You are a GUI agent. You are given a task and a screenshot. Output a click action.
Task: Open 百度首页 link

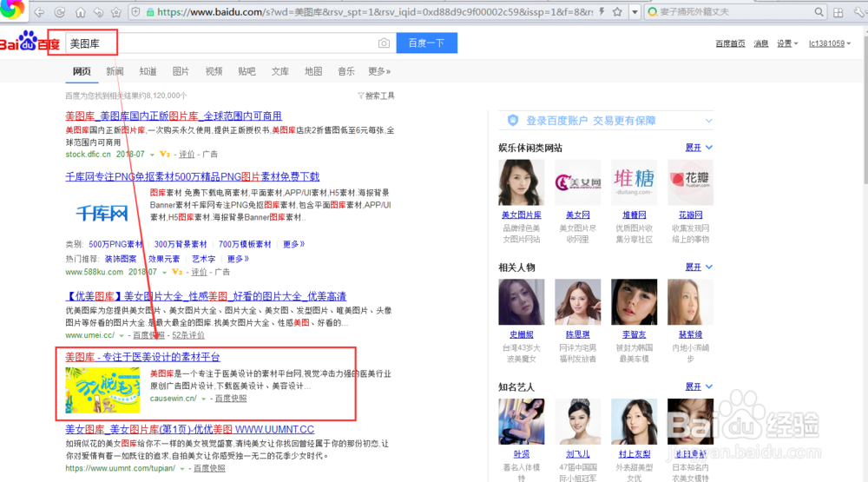[x=730, y=43]
